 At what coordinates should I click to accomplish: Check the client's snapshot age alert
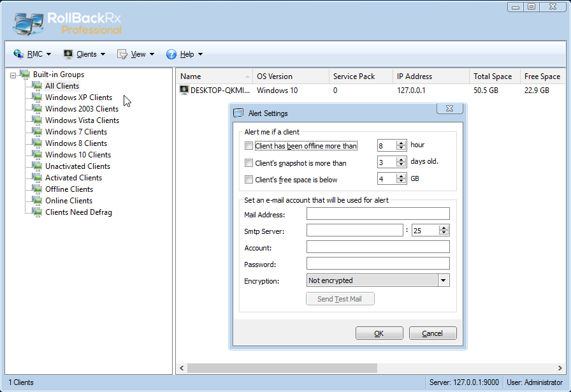[x=249, y=163]
